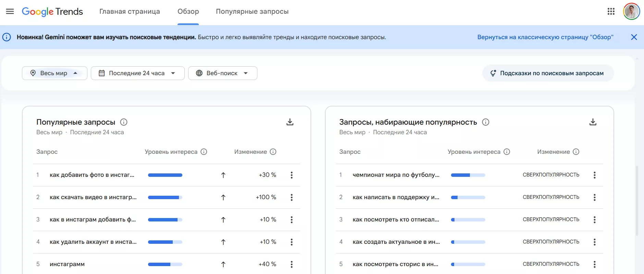
Task: Select query 'как добавить фото в инстаг…'
Action: 92,175
